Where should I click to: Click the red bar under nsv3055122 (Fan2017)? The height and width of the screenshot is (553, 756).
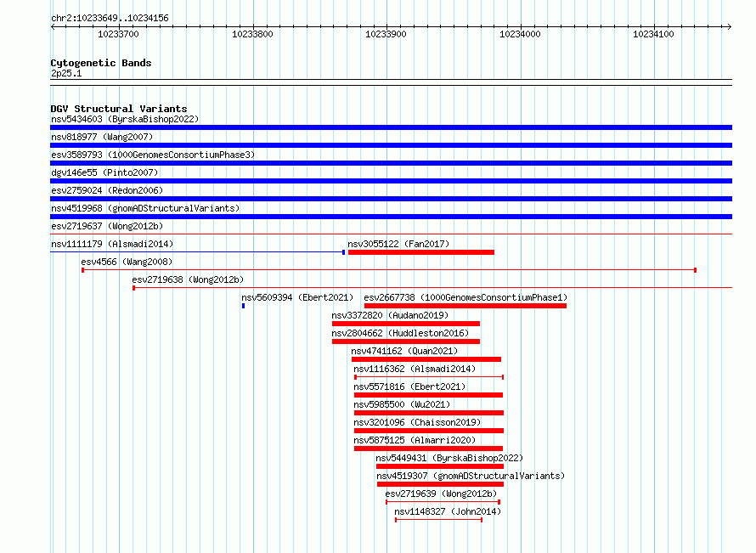click(421, 252)
